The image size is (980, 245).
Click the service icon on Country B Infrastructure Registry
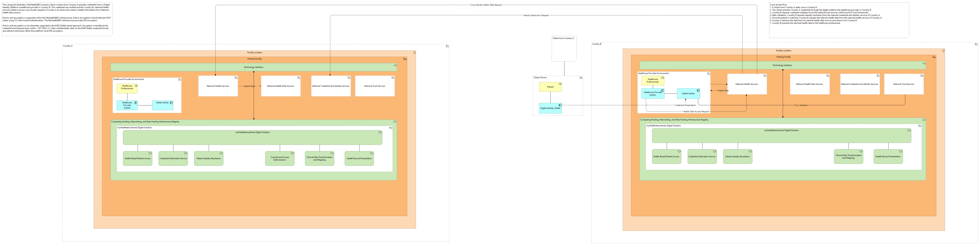coord(924,120)
